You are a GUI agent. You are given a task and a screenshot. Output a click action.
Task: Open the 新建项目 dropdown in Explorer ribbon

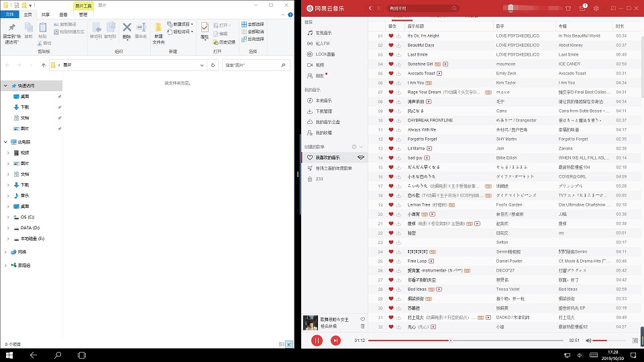[180, 24]
